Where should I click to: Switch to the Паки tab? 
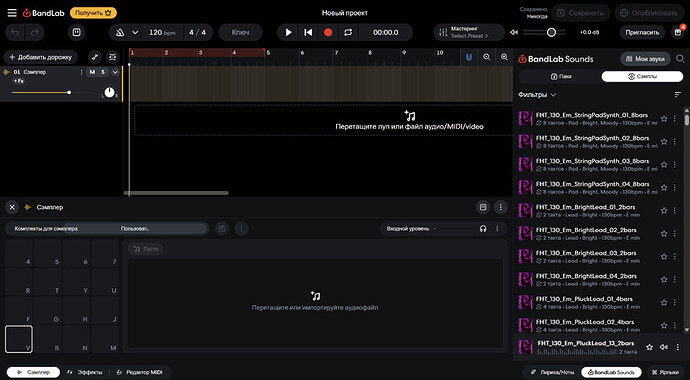(560, 76)
